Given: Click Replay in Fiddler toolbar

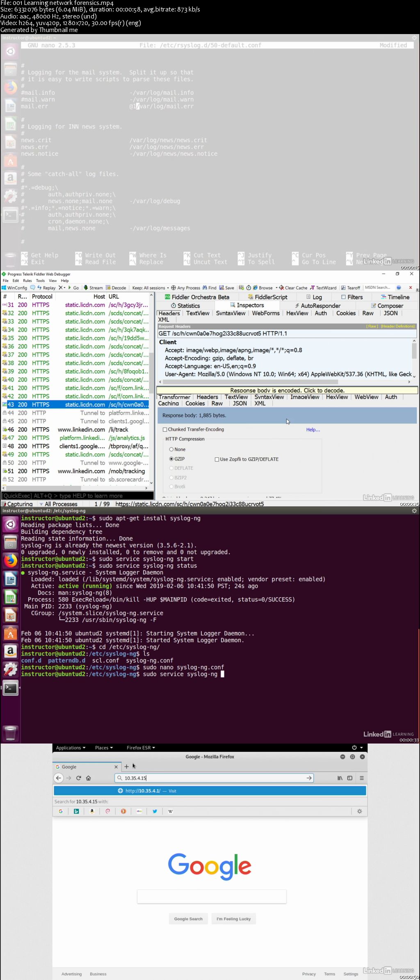Looking at the screenshot, I should click(46, 288).
